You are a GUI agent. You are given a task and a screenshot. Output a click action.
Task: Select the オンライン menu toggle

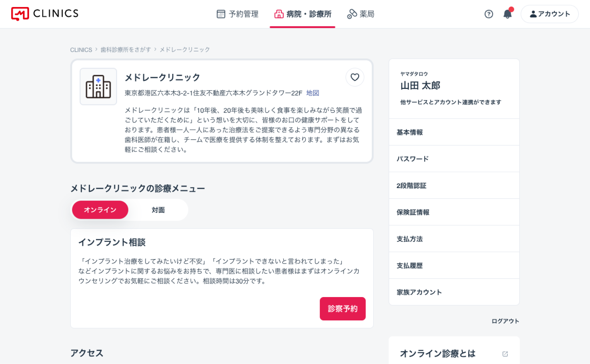tap(100, 210)
